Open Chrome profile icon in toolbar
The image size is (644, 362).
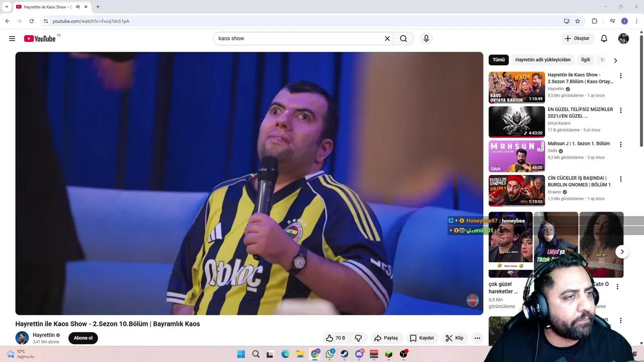tap(624, 21)
